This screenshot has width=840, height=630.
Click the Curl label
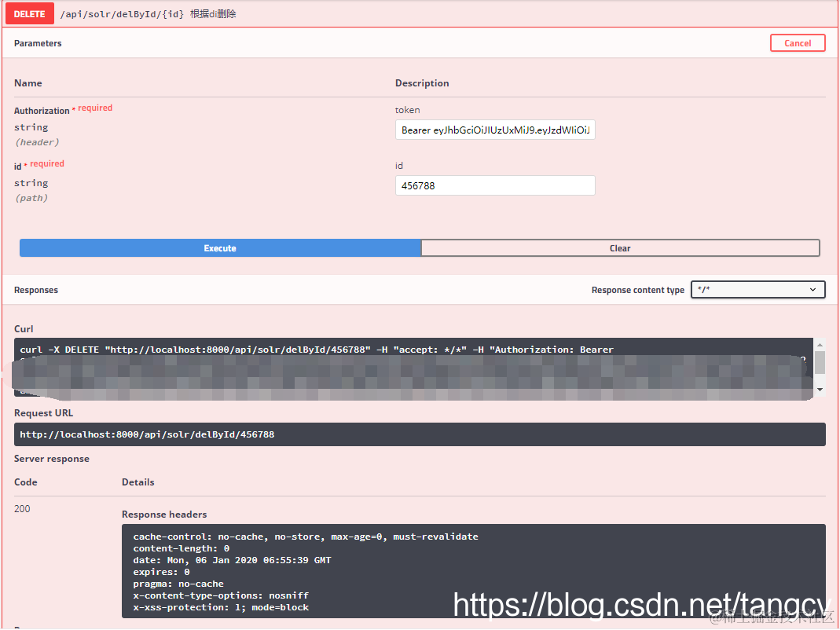24,329
